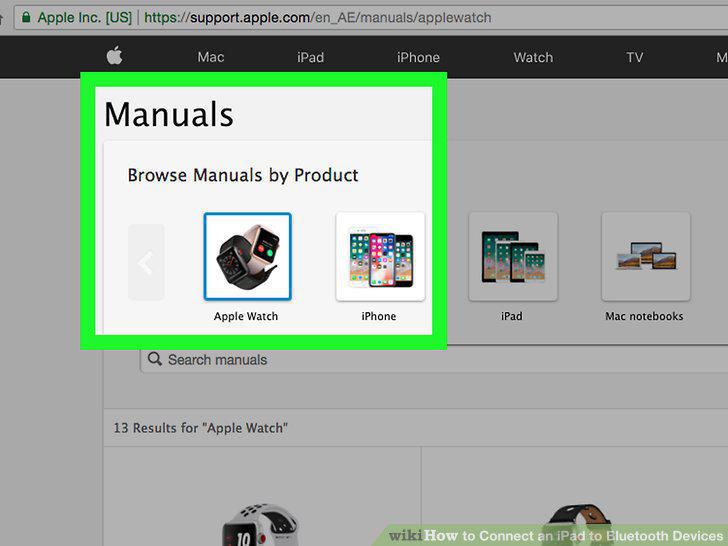The height and width of the screenshot is (546, 728).
Task: Click the Browse Manuals by Product heading
Action: pyautogui.click(x=243, y=175)
